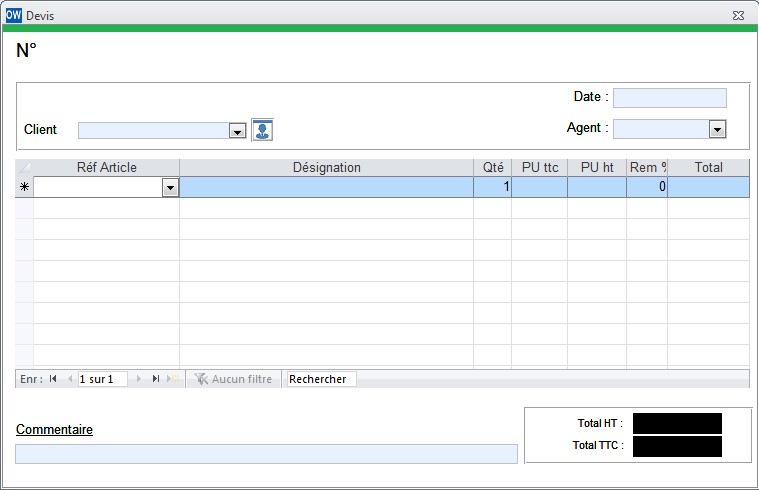
Task: Open the client card icon button
Action: tap(262, 130)
